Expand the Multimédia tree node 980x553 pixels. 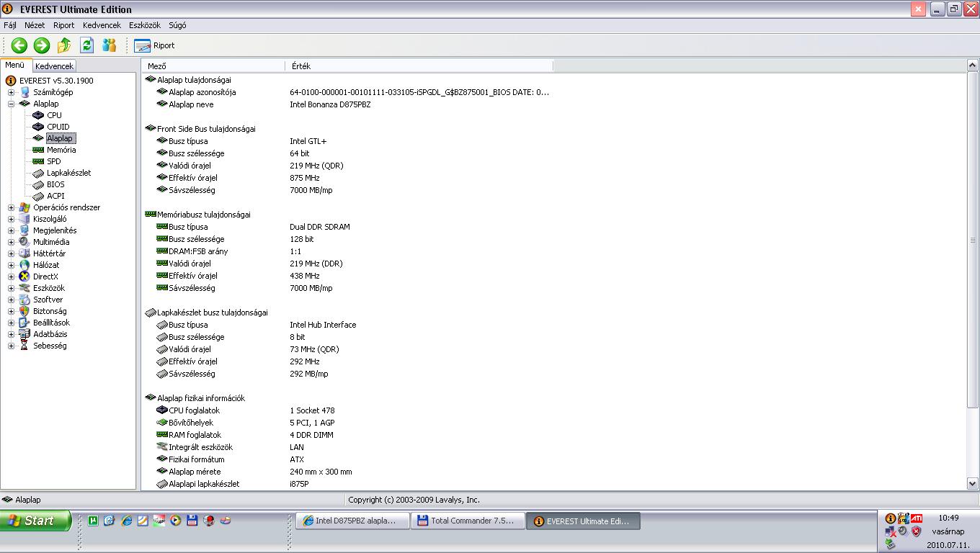[11, 242]
